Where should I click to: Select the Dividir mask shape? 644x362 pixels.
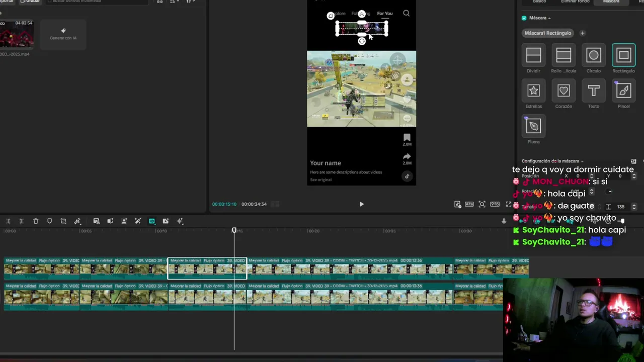click(x=533, y=55)
